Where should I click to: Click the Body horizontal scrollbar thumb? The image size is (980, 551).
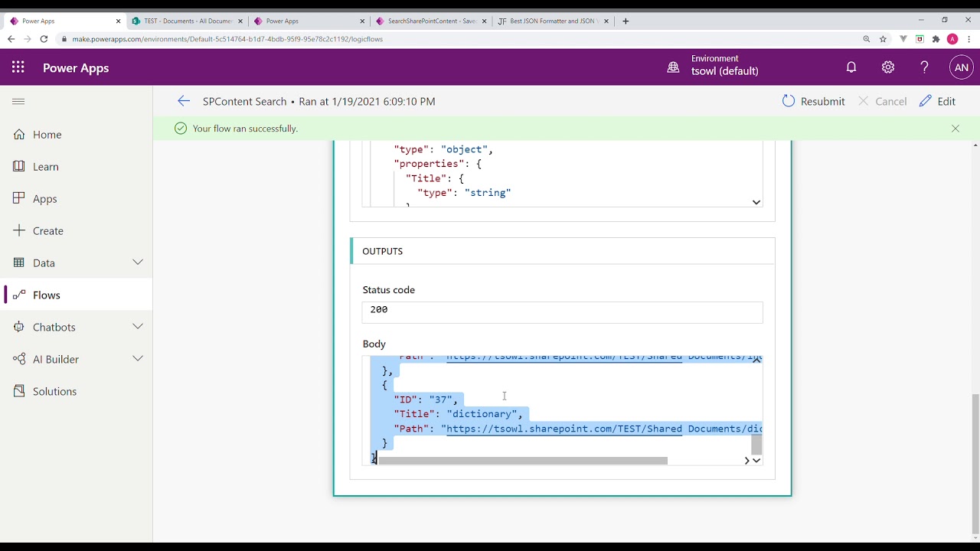pyautogui.click(x=523, y=461)
